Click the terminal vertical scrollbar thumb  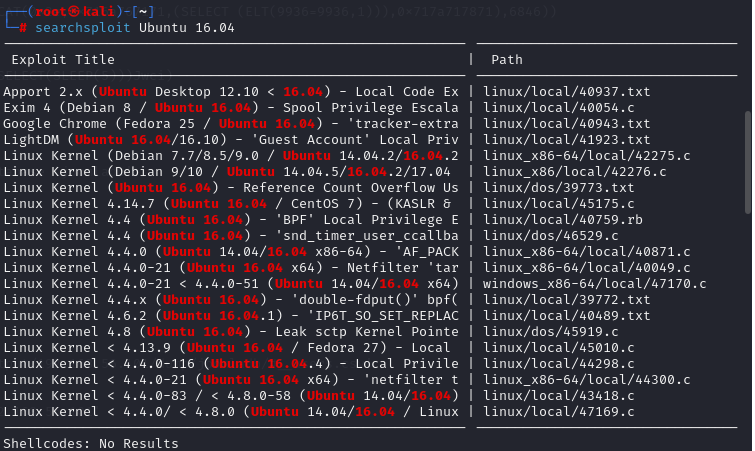click(748, 162)
